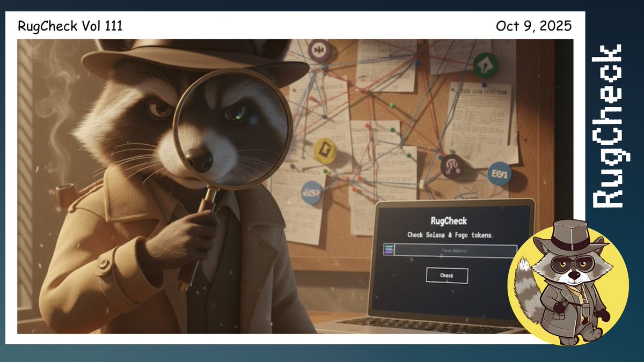Click the Solana logo beside the address field

tap(388, 250)
